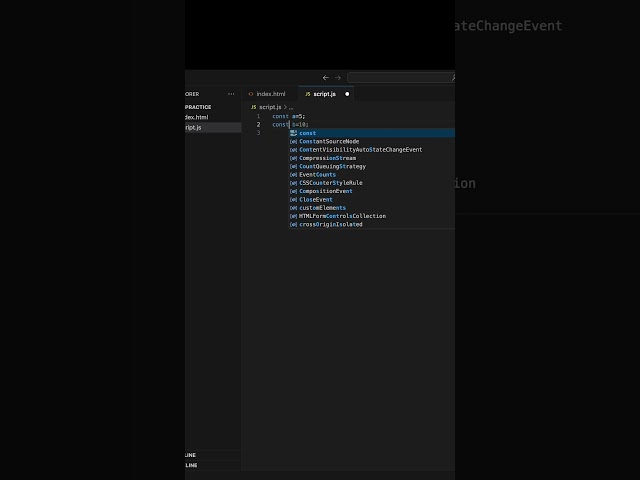640x480 pixels.
Task: Click the code on line 1
Action: pos(289,116)
